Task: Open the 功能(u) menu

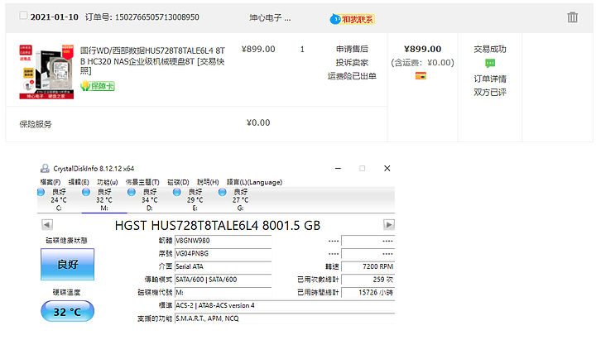Action: point(108,182)
